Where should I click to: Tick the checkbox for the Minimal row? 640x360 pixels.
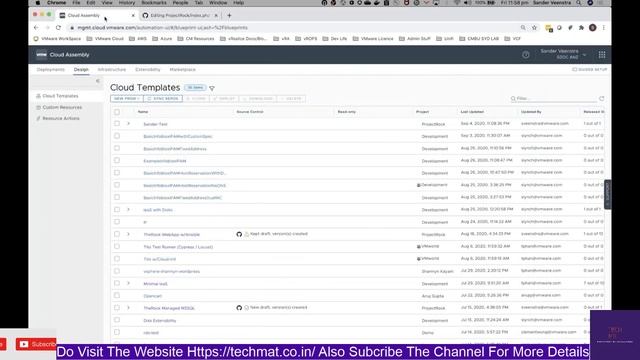coord(117,283)
